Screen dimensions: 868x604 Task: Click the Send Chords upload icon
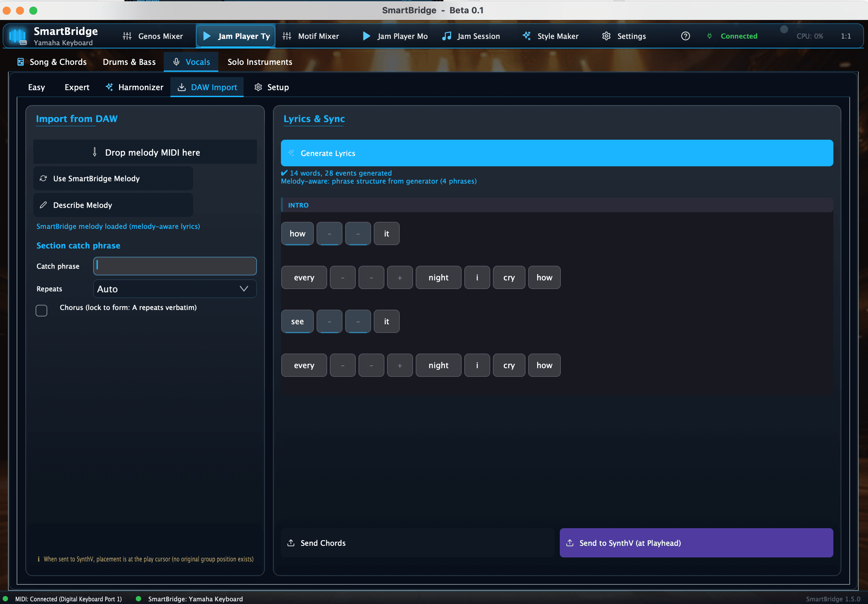(291, 543)
